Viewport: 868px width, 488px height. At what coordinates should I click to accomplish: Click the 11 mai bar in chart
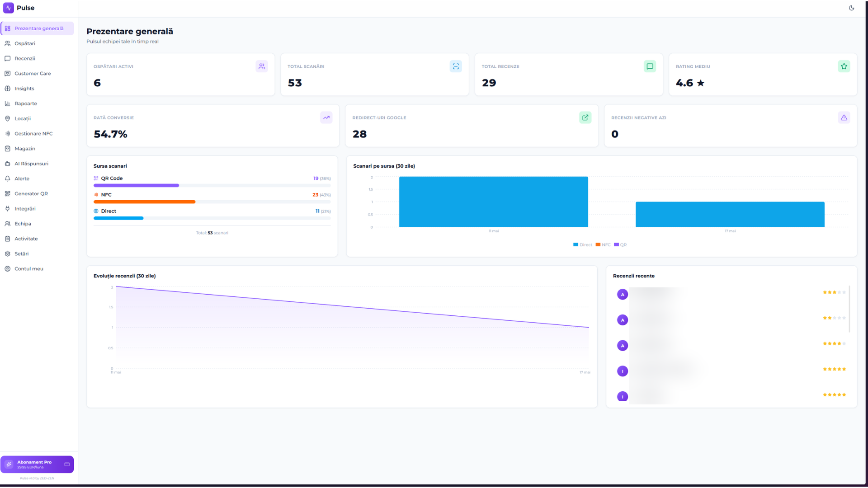(494, 202)
